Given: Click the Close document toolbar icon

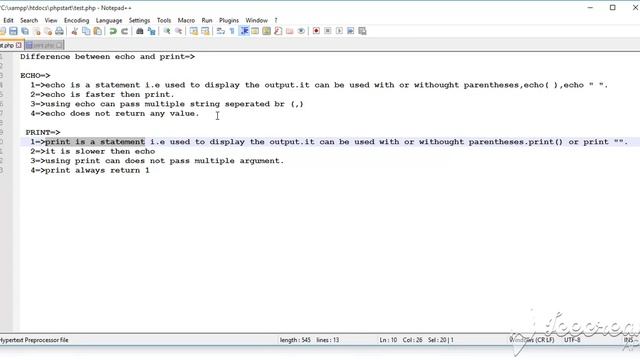Looking at the screenshot, I should click(37, 31).
